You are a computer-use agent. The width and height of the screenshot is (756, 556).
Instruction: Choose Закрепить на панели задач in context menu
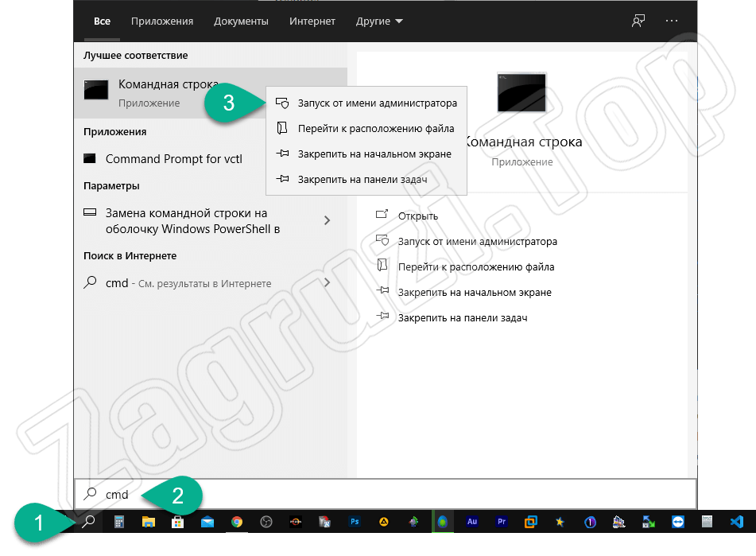[362, 180]
